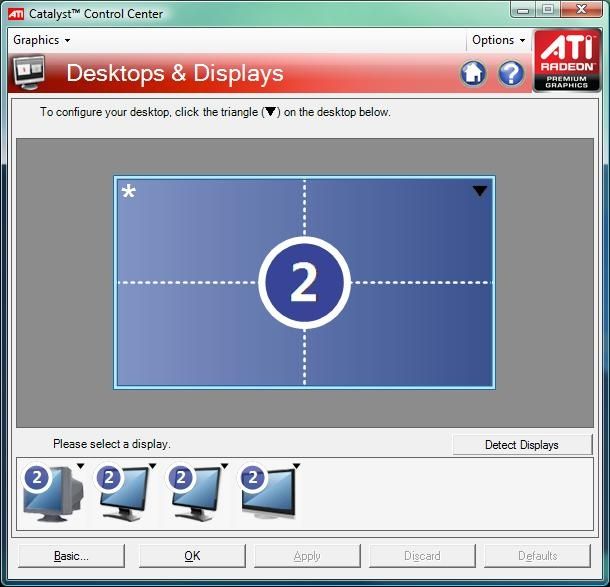Click the 'To configure your desktop' instruction text
The height and width of the screenshot is (587, 610).
tap(215, 112)
